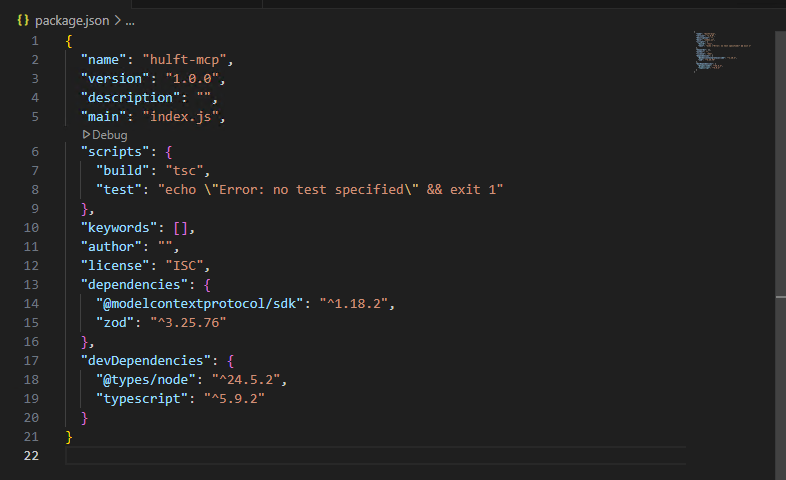Click the "^5.9.2" version string

[234, 399]
